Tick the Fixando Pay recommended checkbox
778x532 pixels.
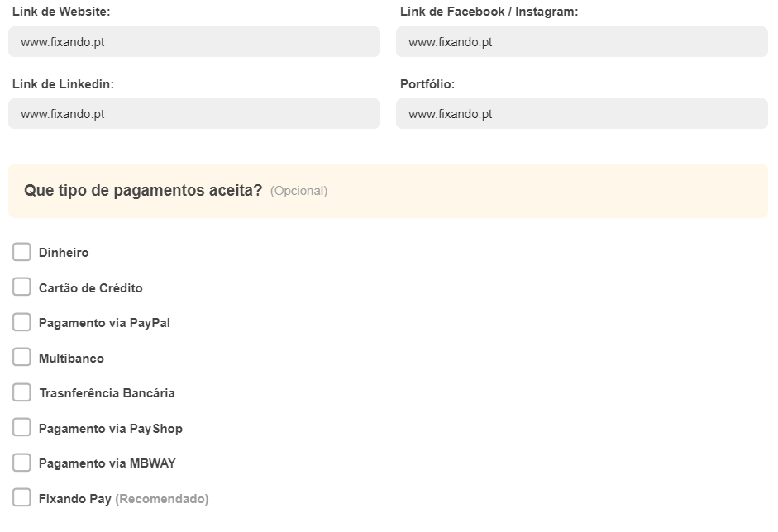click(21, 498)
